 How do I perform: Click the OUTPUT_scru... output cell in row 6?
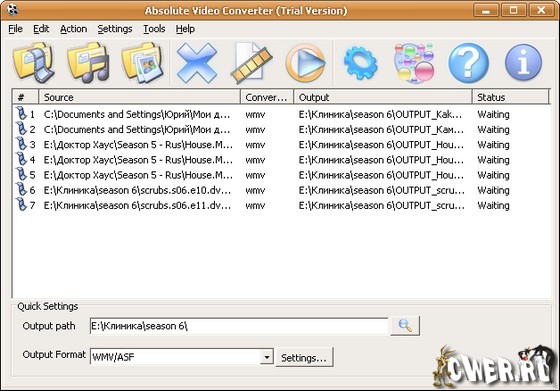[x=381, y=190]
